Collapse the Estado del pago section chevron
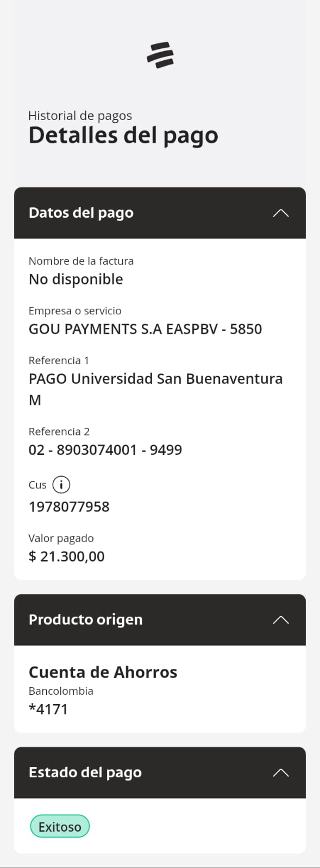This screenshot has height=868, width=320. (x=281, y=773)
